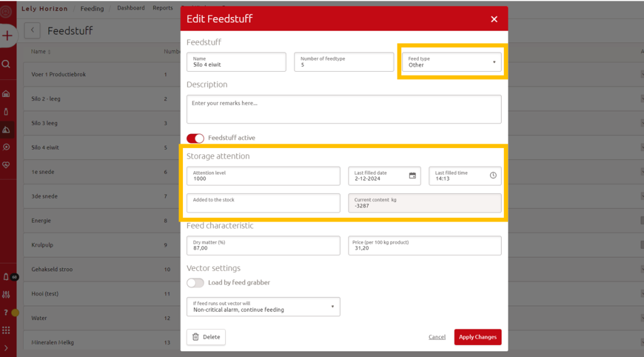Viewport: 644px width, 357px height.
Task: Open the If feed runs out vector will dropdown
Action: (264, 307)
